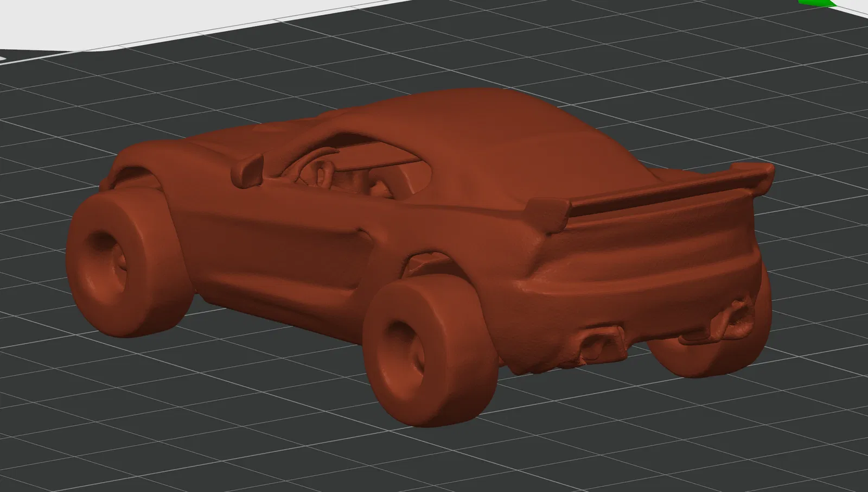Click the car's side mirror
Screen dimensions: 868x492
pyautogui.click(x=247, y=170)
